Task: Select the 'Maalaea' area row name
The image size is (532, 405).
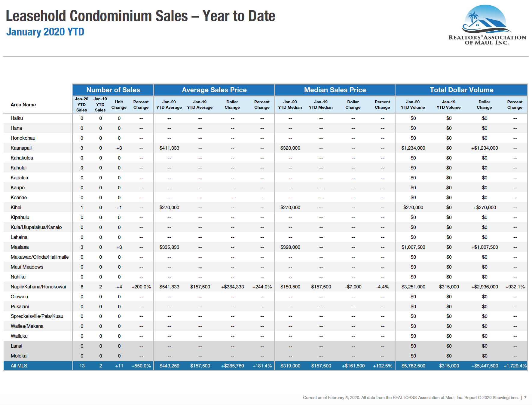Action: 20,247
